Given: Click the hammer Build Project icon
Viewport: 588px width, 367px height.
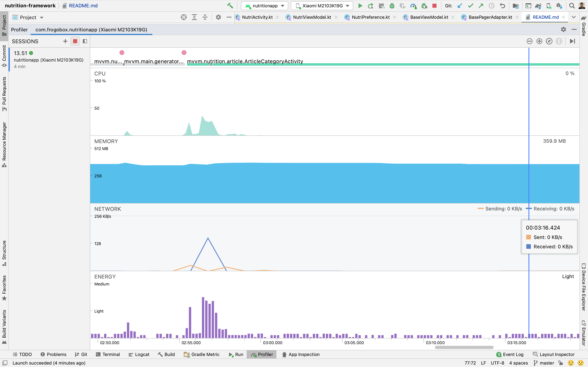Looking at the screenshot, I should 230,6.
